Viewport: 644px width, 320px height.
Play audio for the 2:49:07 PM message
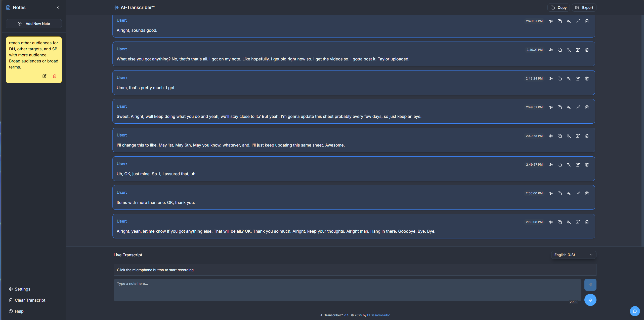click(x=550, y=21)
